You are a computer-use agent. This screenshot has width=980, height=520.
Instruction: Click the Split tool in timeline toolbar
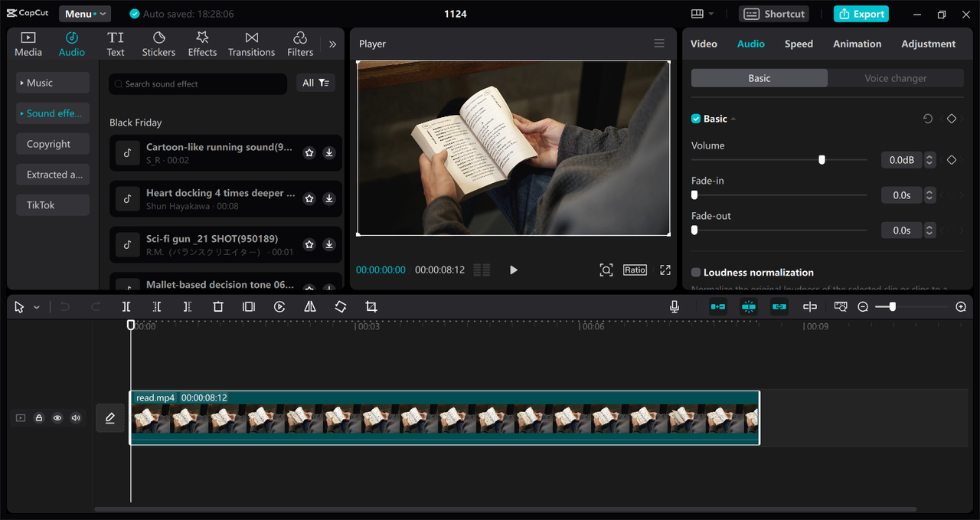126,306
